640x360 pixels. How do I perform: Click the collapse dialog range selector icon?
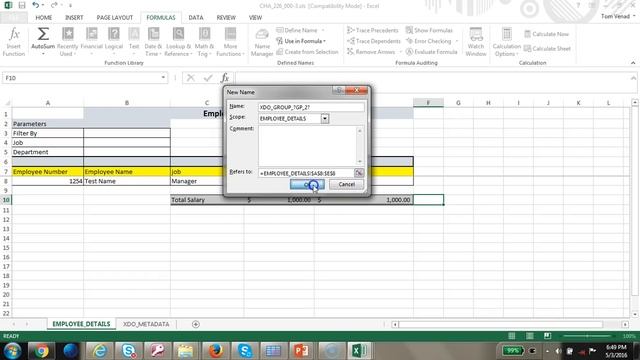359,173
